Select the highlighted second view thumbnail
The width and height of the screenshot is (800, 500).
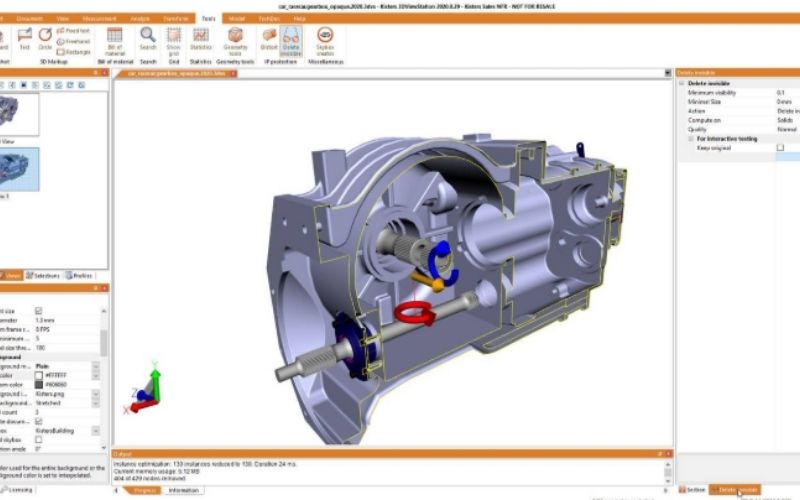click(18, 169)
